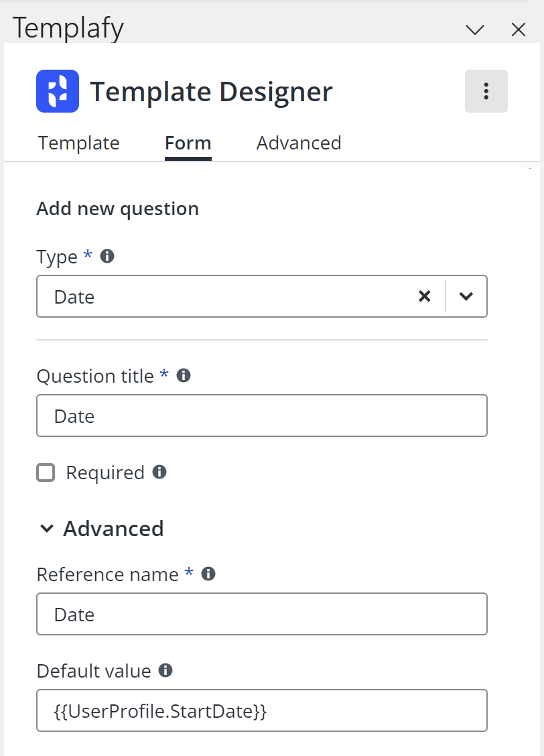Close the Templafy task pane
544x756 pixels.
pos(519,30)
